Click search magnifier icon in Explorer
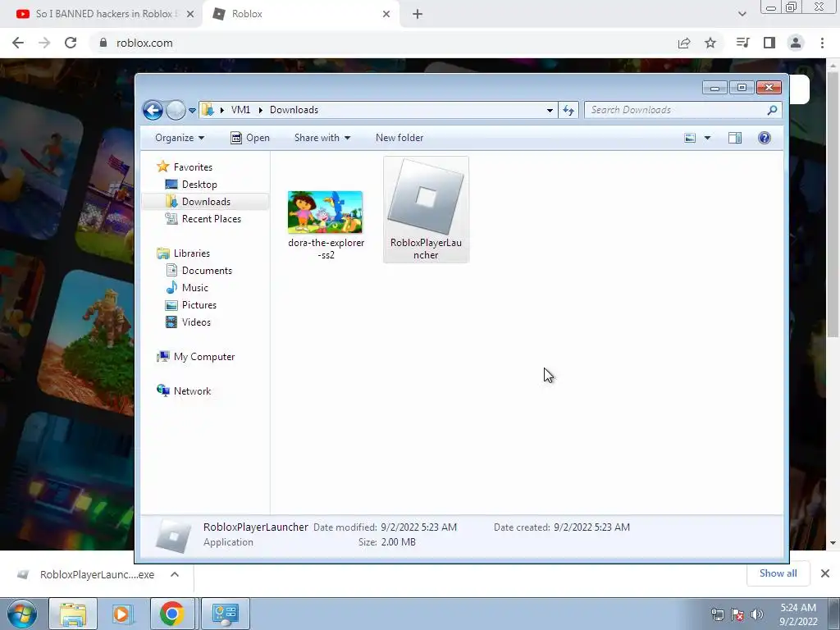The image size is (840, 630). [x=772, y=110]
